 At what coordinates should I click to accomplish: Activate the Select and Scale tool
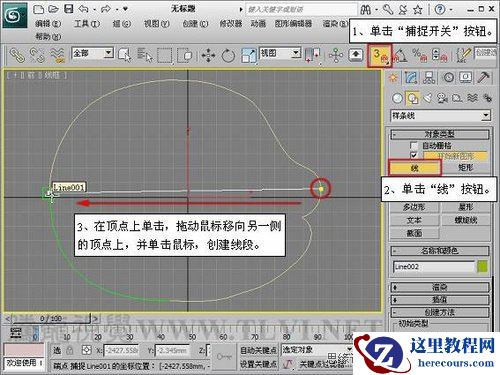pos(248,55)
